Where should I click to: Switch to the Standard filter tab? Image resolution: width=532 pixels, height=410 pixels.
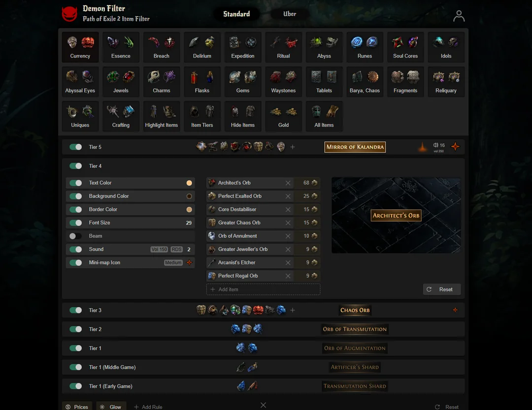tap(236, 14)
